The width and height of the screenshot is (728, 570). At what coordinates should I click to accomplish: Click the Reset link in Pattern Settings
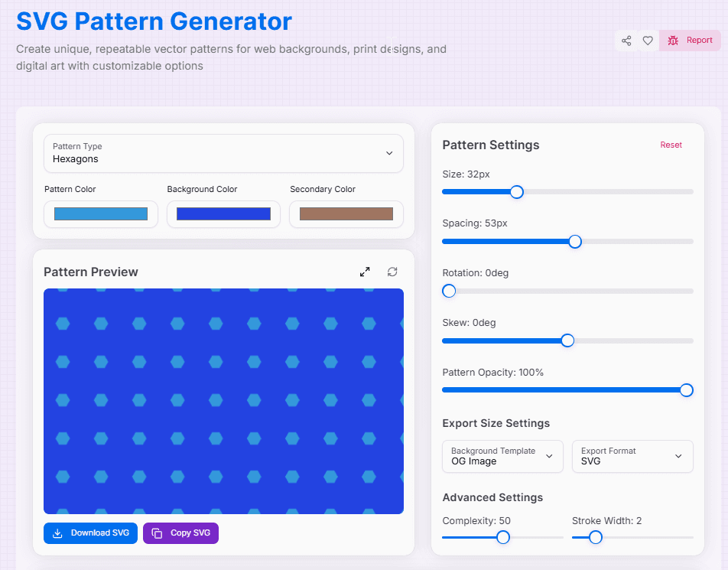671,145
